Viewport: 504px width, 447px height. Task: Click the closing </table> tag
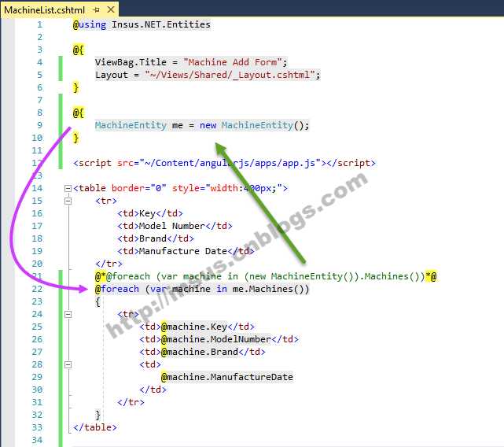[95, 427]
